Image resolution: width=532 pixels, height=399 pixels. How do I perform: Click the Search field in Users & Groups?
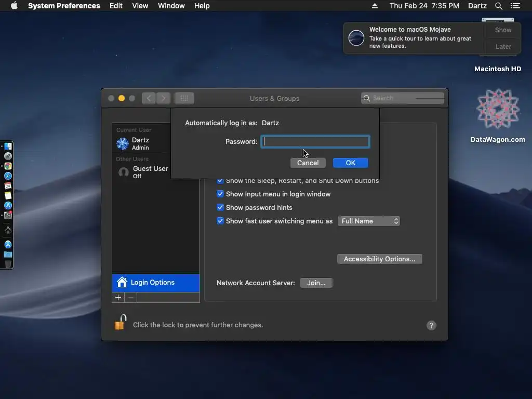(403, 98)
